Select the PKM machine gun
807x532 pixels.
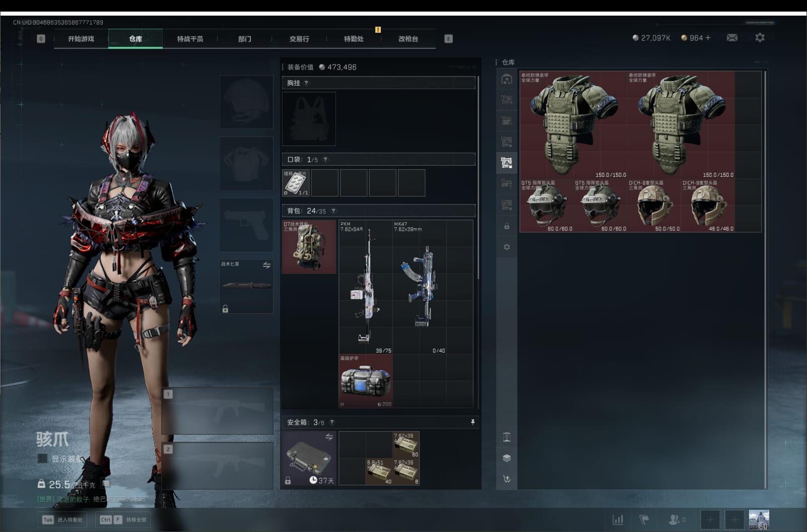click(x=366, y=287)
